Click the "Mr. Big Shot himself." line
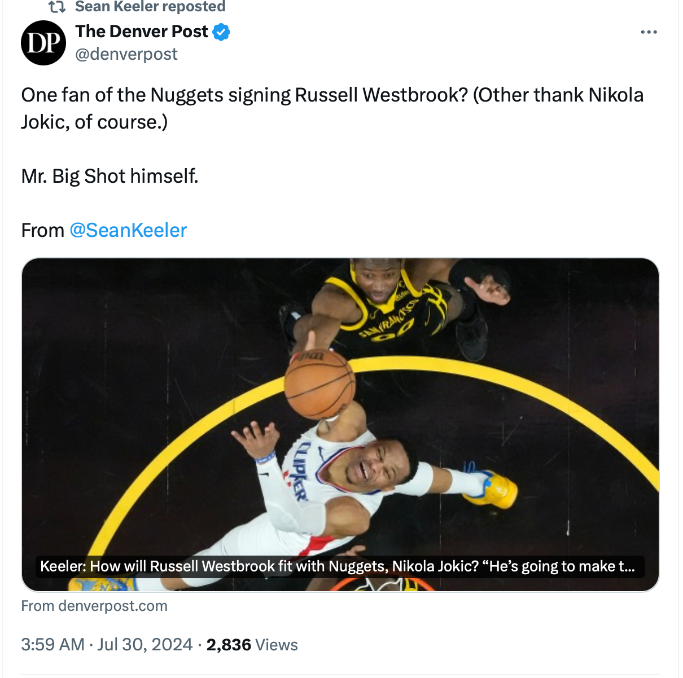This screenshot has height=678, width=683. coord(110,177)
